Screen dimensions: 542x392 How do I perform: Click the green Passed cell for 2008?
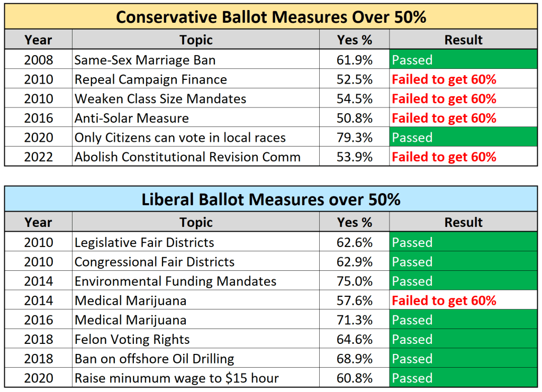click(x=463, y=60)
